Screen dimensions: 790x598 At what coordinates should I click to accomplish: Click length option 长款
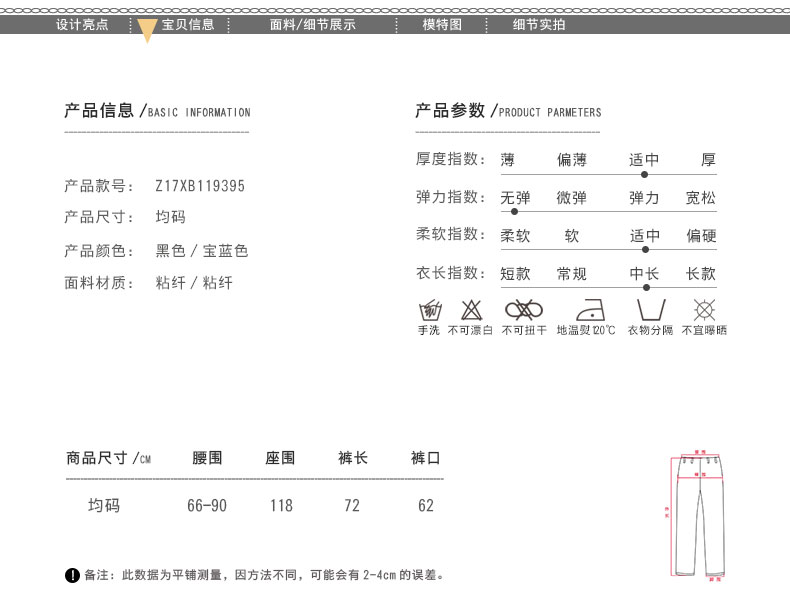(701, 274)
